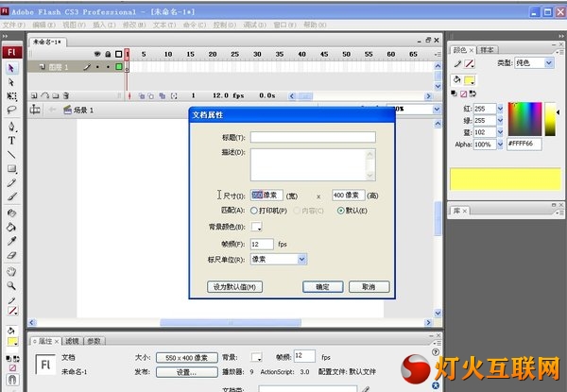Click the brightness slider strip
Screen dimensions: 567x392
coord(550,119)
